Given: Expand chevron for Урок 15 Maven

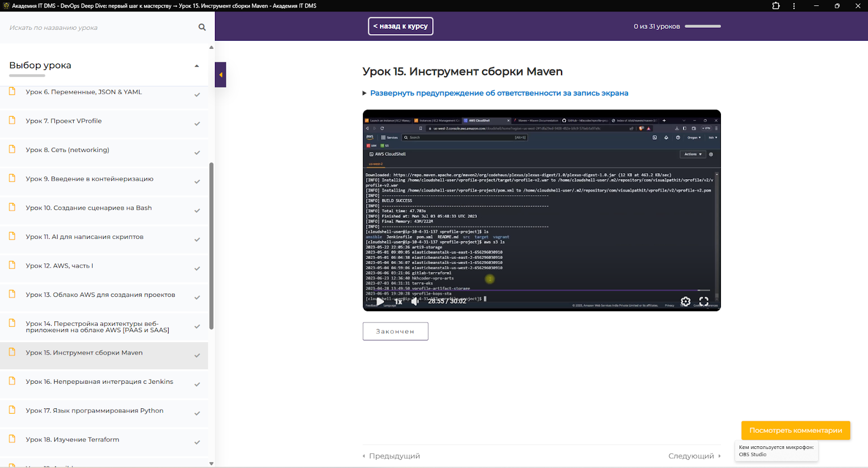Looking at the screenshot, I should [x=197, y=356].
